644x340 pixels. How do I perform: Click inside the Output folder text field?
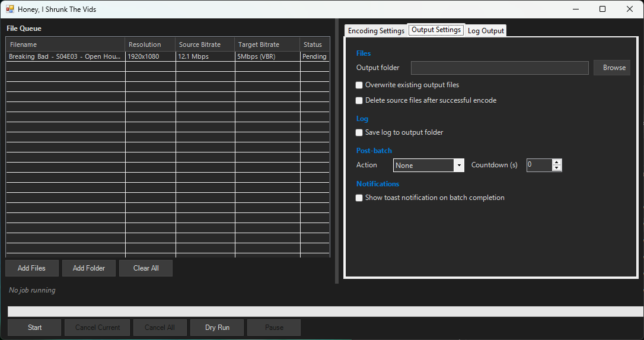pos(499,68)
